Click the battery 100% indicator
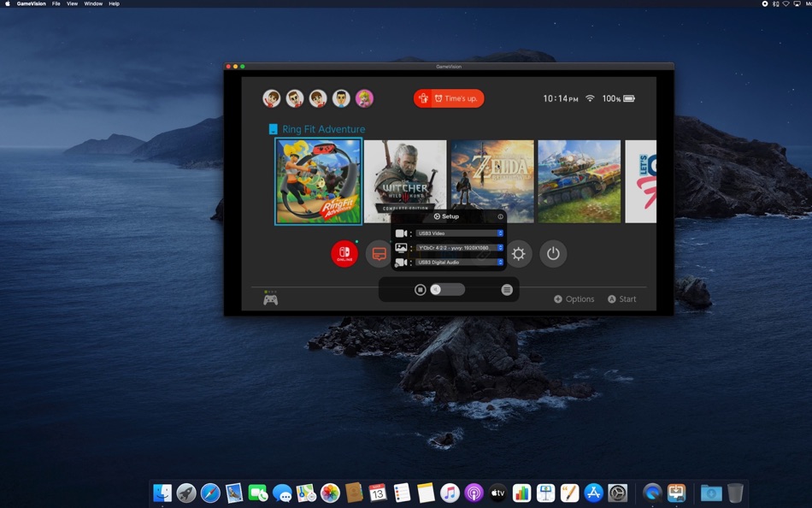This screenshot has height=508, width=812. coord(618,98)
